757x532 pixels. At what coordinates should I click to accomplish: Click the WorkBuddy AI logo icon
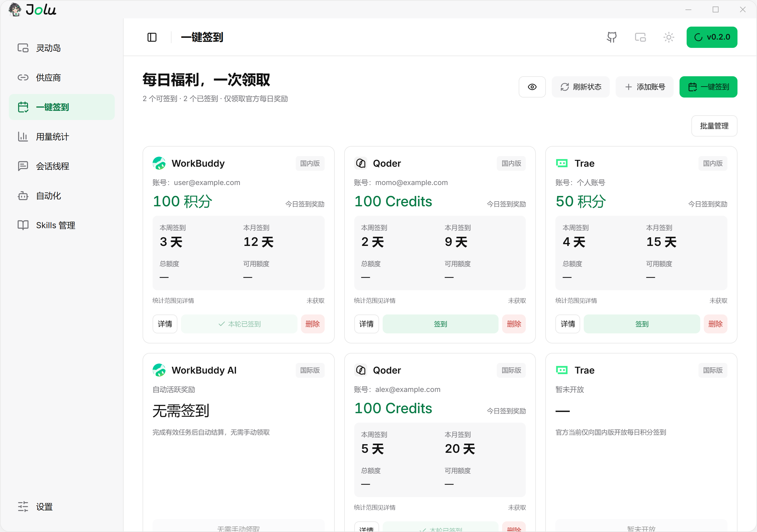coord(159,370)
